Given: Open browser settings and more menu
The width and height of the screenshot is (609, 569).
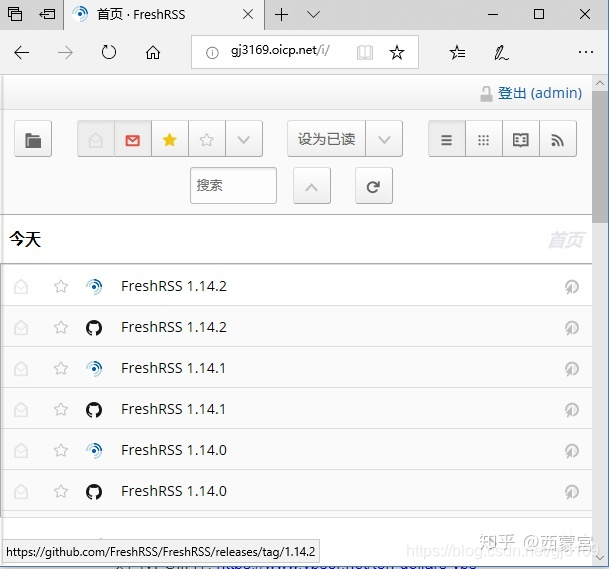Looking at the screenshot, I should tap(586, 52).
